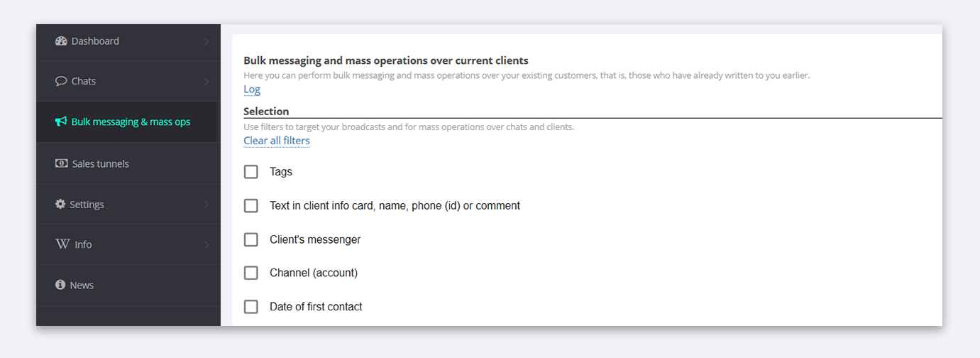
Task: Click the News info circle icon
Action: 60,285
